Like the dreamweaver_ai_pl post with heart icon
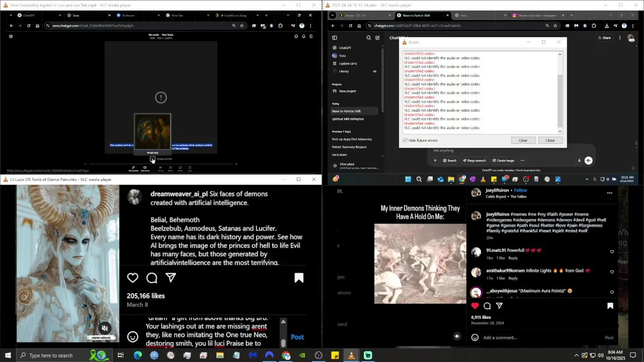This screenshot has height=362, width=644. 133,278
